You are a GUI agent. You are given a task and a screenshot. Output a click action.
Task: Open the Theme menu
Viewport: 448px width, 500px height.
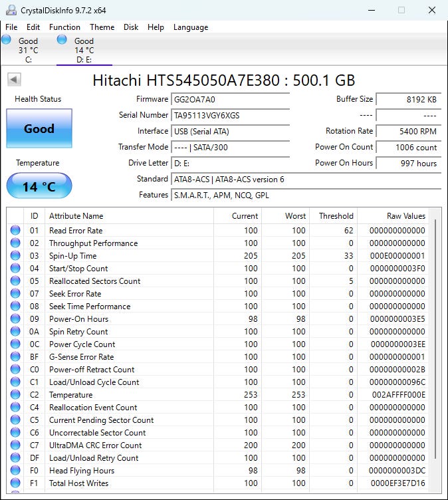(102, 27)
